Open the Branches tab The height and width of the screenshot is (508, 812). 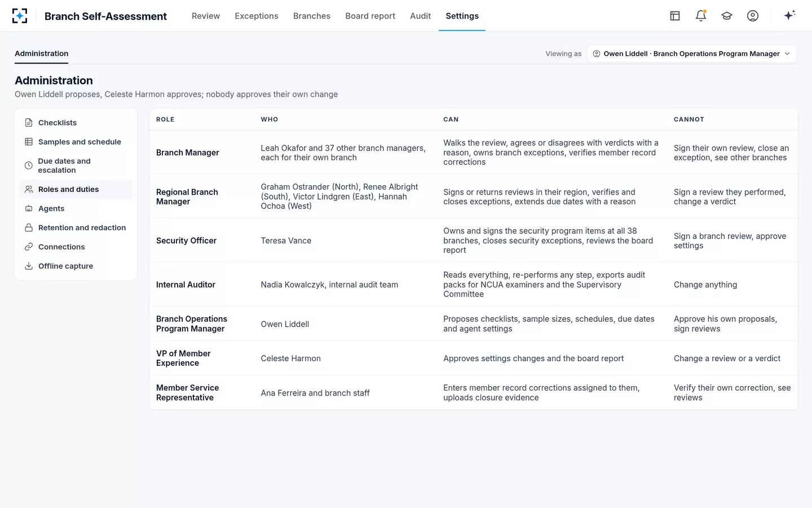point(312,16)
